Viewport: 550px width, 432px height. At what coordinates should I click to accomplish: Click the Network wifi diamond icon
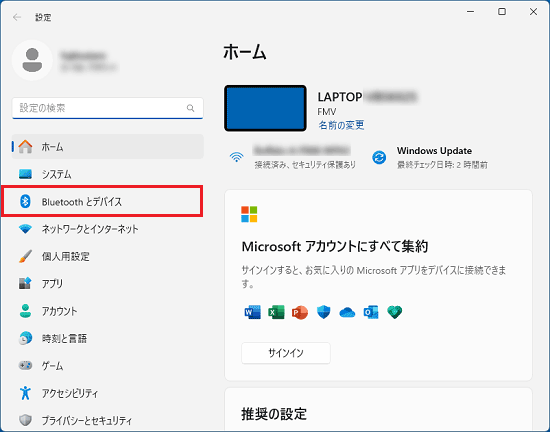click(25, 229)
